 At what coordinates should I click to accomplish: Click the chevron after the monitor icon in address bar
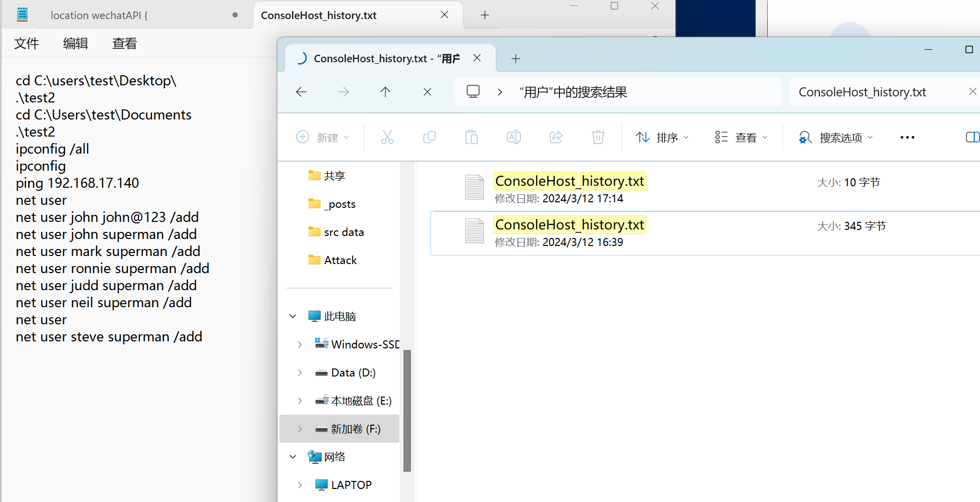click(500, 92)
